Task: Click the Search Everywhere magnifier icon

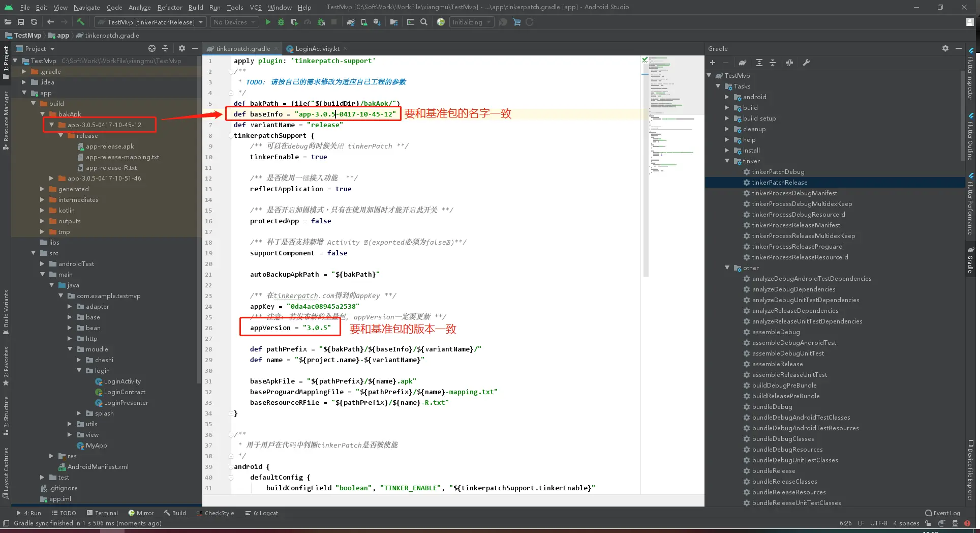Action: pos(424,22)
